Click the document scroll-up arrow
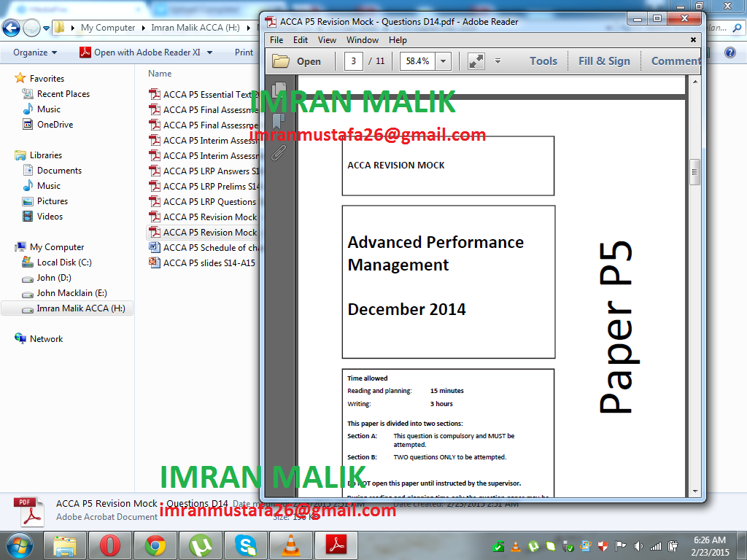Image resolution: width=747 pixels, height=560 pixels. 695,82
